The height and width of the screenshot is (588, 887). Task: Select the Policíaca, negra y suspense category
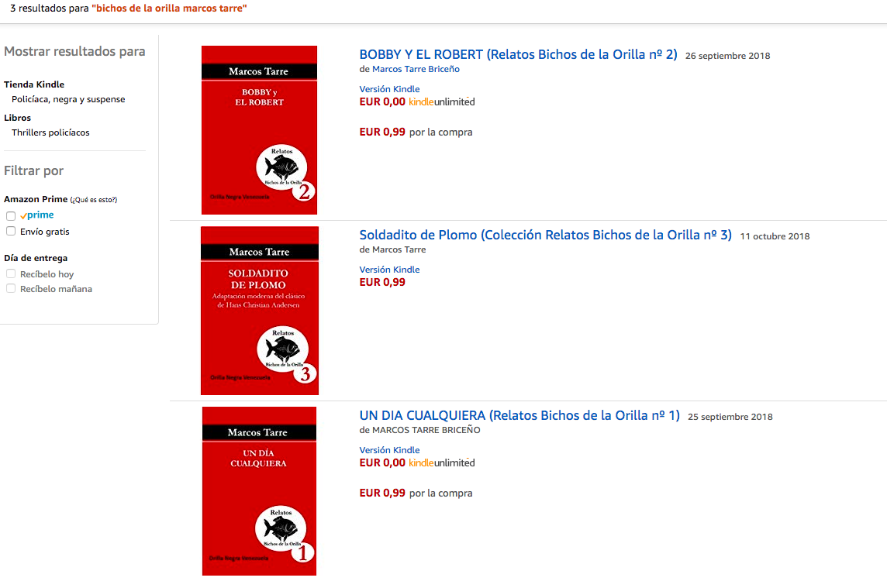[68, 99]
